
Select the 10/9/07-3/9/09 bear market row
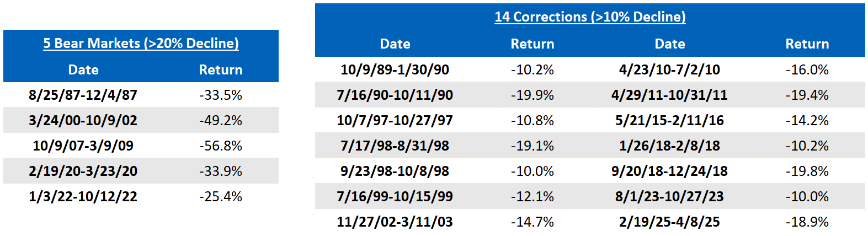pyautogui.click(x=141, y=146)
